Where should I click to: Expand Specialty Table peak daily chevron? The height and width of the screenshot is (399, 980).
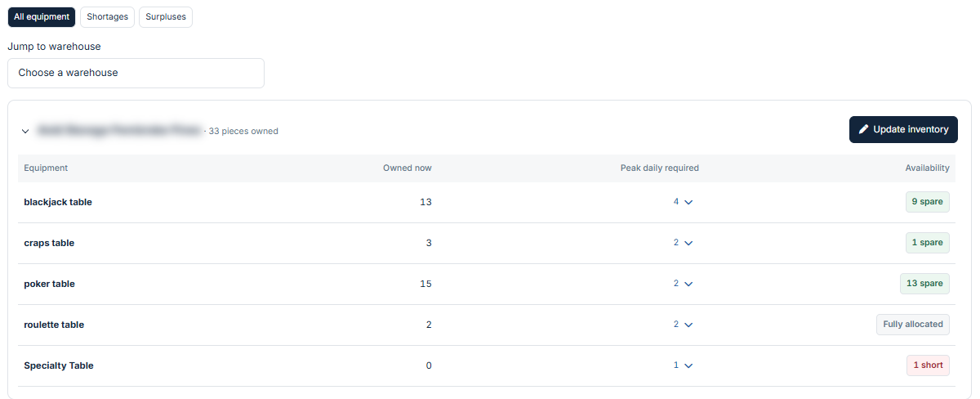[688, 365]
